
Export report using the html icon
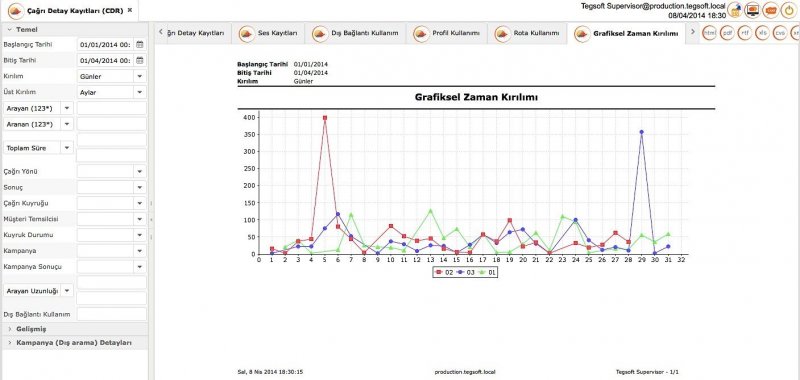coord(709,33)
